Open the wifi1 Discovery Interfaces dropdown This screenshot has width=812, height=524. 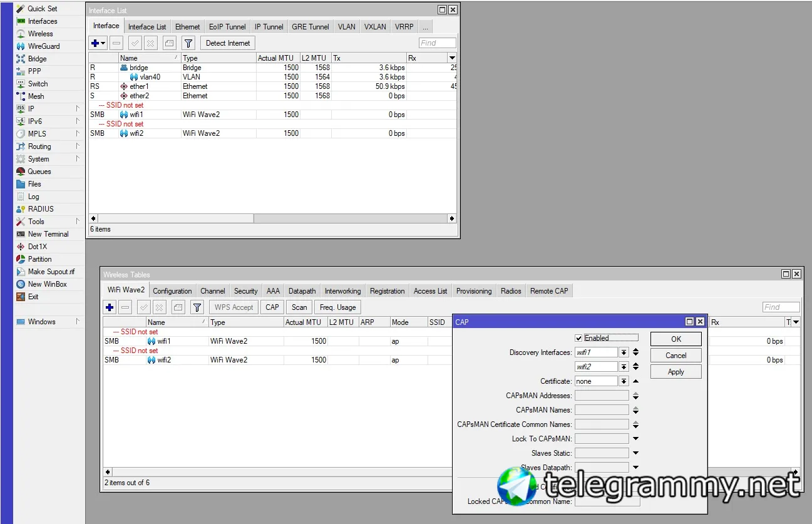[624, 352]
